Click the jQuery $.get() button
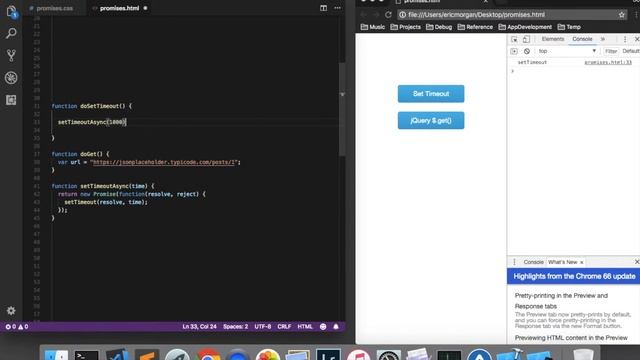This screenshot has width=640, height=360. (431, 120)
